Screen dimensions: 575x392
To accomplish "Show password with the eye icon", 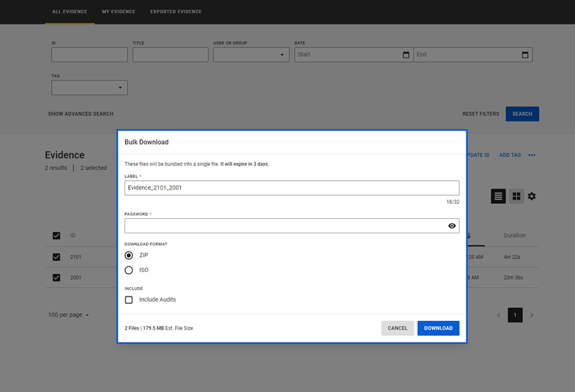I will (452, 225).
